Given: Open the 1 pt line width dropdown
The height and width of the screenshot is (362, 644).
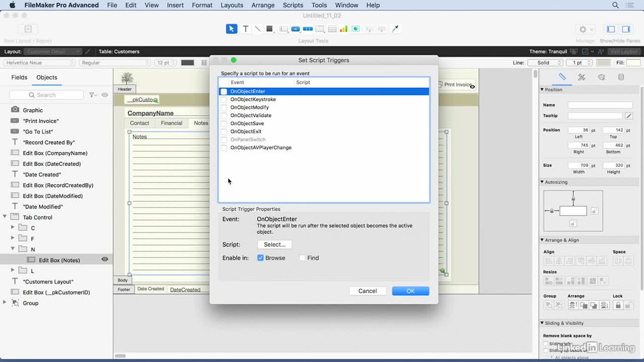Looking at the screenshot, I should click(x=580, y=63).
